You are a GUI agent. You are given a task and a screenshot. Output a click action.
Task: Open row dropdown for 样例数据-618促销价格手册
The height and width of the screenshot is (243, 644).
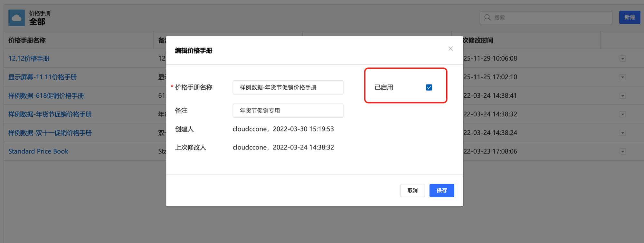click(622, 96)
